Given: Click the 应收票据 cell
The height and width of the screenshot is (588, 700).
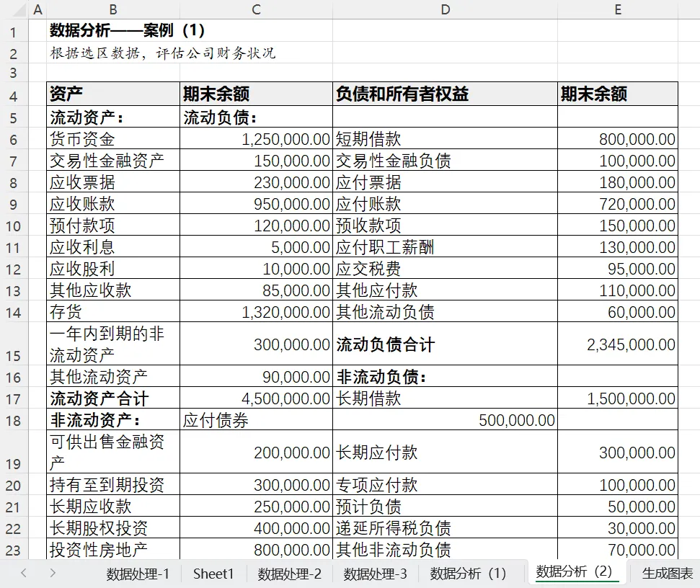Looking at the screenshot, I should tap(113, 182).
